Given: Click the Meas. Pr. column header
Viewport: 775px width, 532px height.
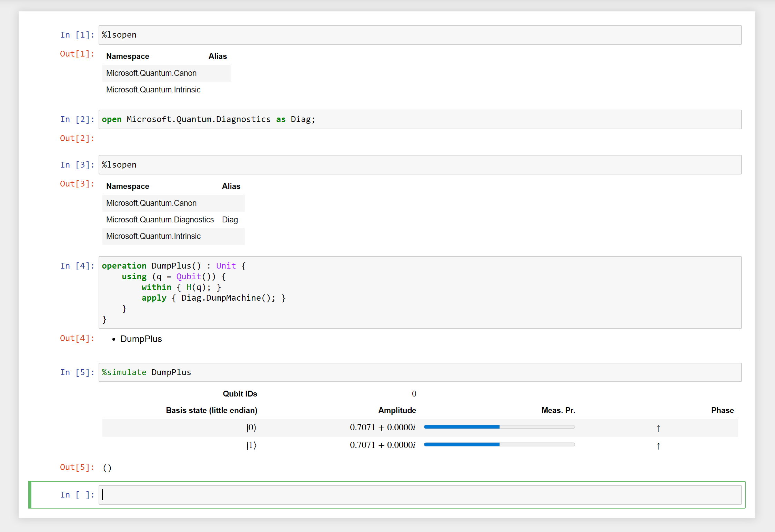Looking at the screenshot, I should point(558,410).
